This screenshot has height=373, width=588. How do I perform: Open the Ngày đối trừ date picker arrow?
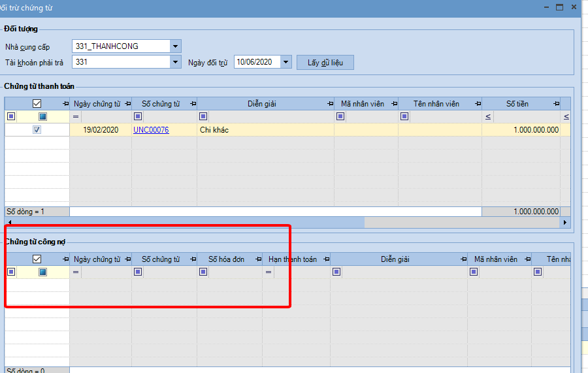coord(286,62)
